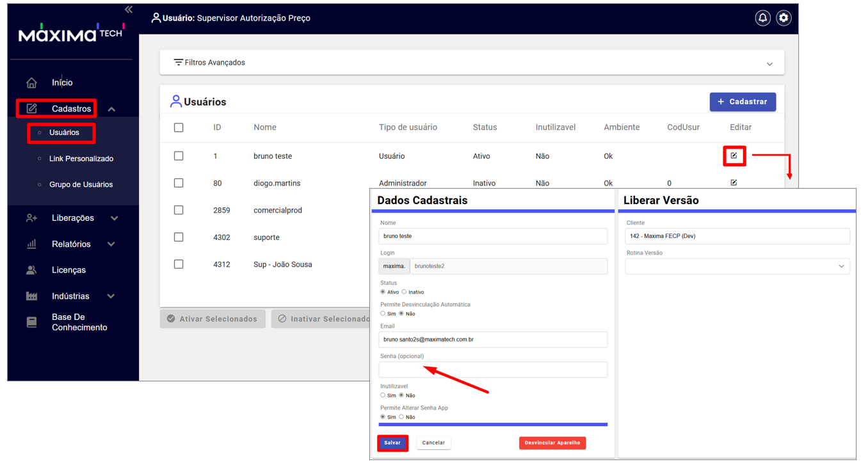This screenshot has width=868, height=469.
Task: Click edit icon for bruno teste row
Action: coord(734,155)
